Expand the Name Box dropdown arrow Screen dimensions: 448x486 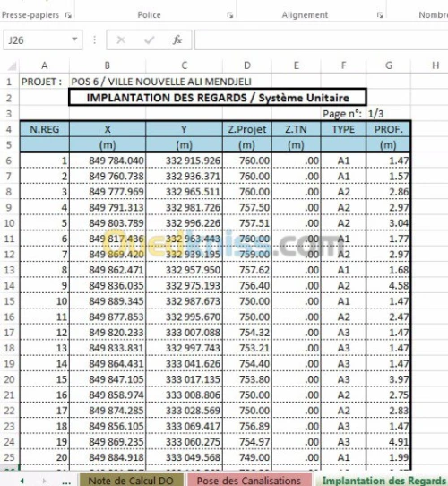tap(74, 39)
